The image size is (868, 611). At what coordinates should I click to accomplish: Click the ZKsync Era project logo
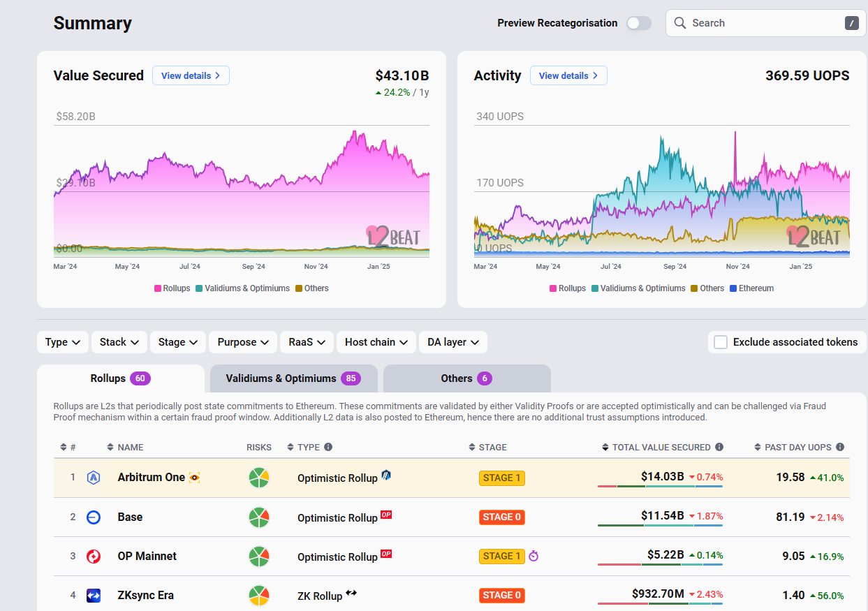(94, 596)
